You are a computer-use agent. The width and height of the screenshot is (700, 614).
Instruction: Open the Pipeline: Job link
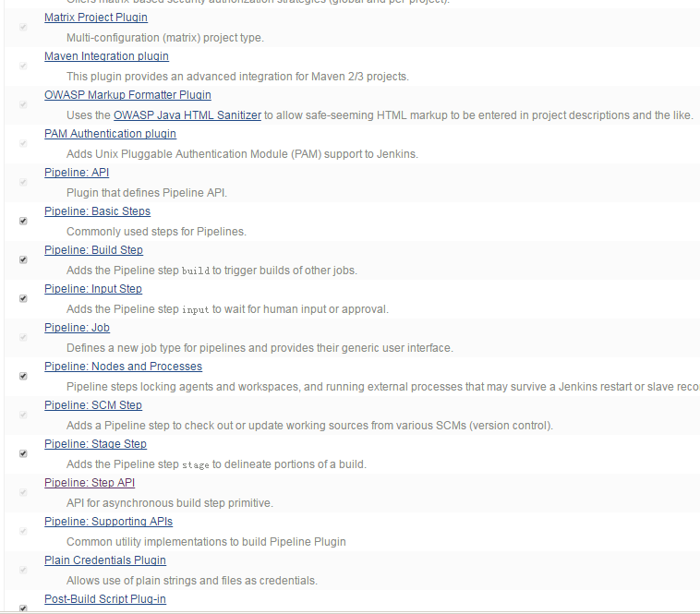[x=77, y=328]
